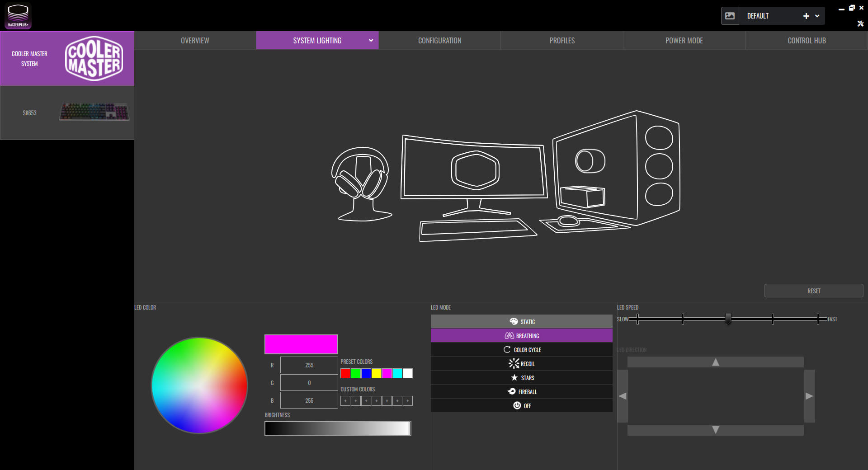Open the profile image icon next to DEFAULT

730,16
